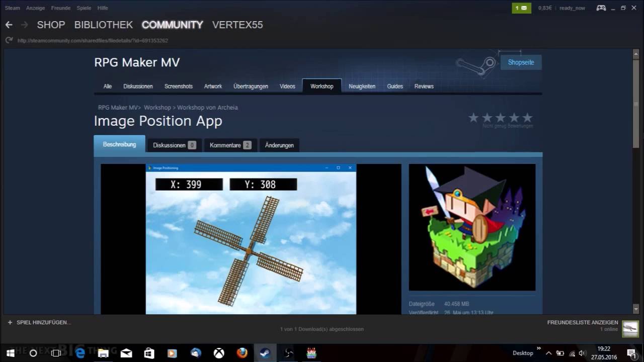Reload the page with the refresh icon
Image resolution: width=644 pixels, height=362 pixels.
click(9, 40)
